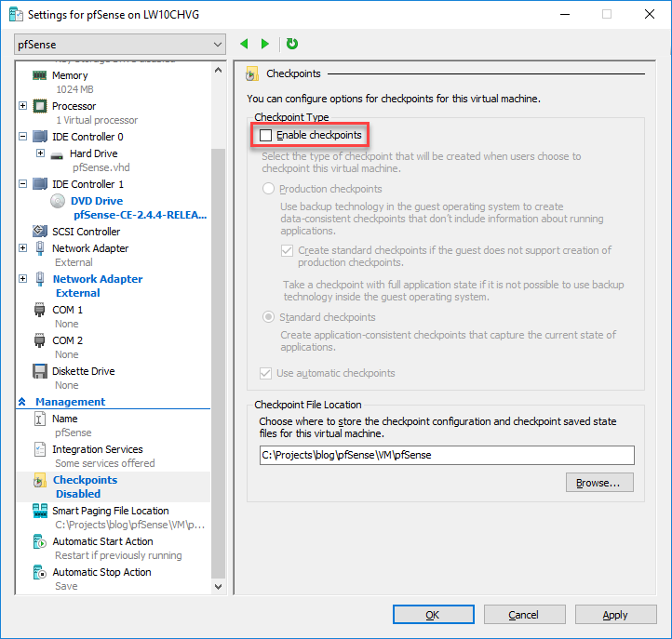Click the Name setting icon

click(39, 419)
